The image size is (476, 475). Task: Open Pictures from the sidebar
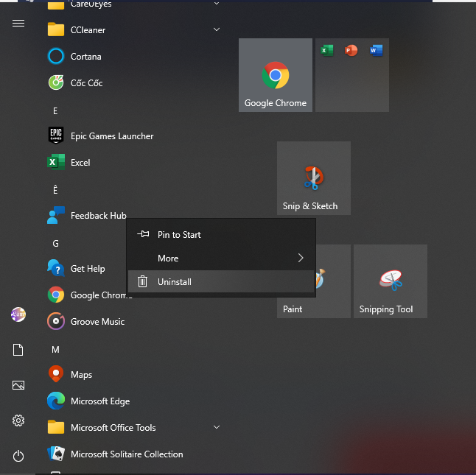pyautogui.click(x=18, y=385)
